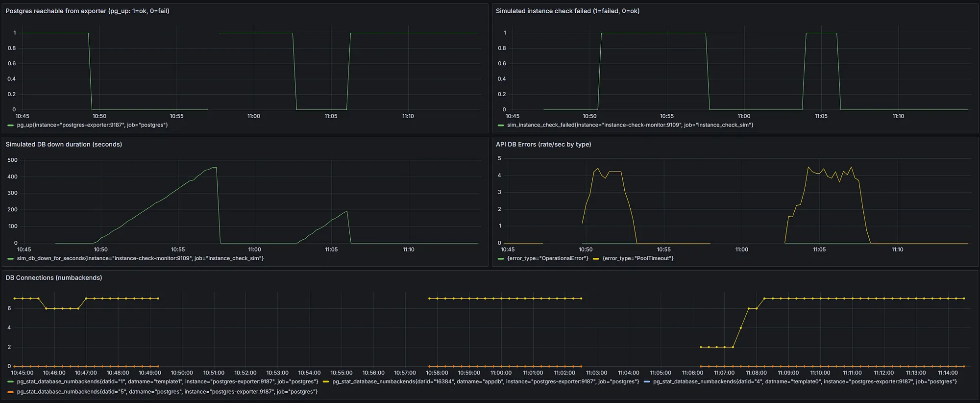Click the blue swatch beside the template0 legend
980x403 pixels.
(647, 382)
